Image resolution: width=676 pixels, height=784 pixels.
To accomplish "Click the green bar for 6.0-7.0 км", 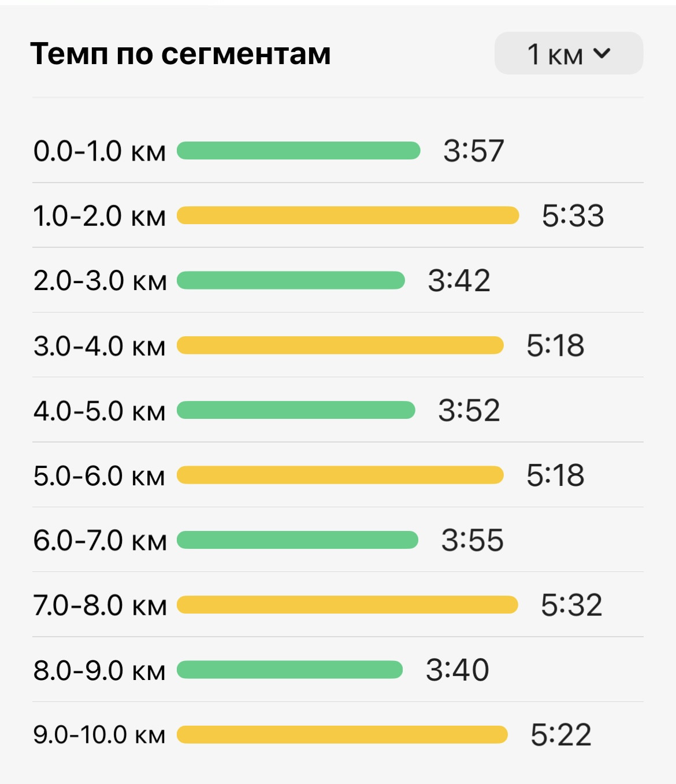I will click(297, 540).
